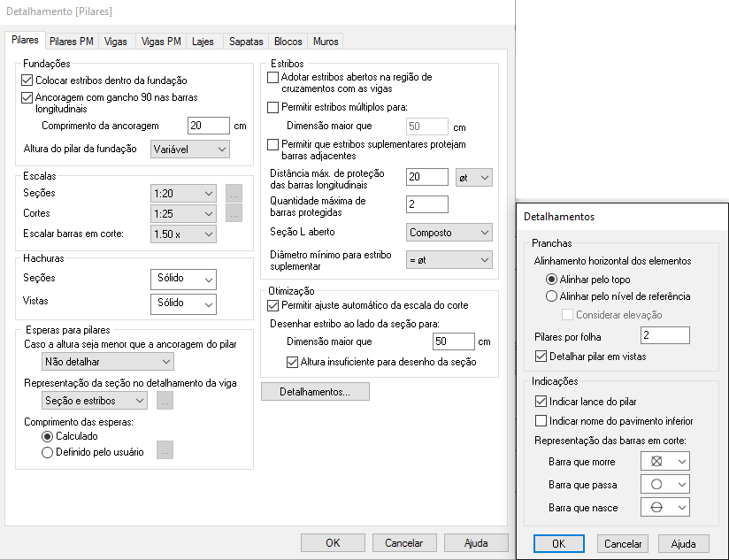Open the Muros tab

pos(326,42)
